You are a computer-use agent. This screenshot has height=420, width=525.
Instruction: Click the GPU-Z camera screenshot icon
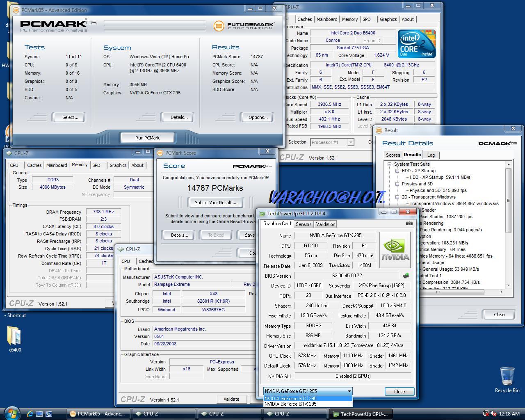pos(409,224)
